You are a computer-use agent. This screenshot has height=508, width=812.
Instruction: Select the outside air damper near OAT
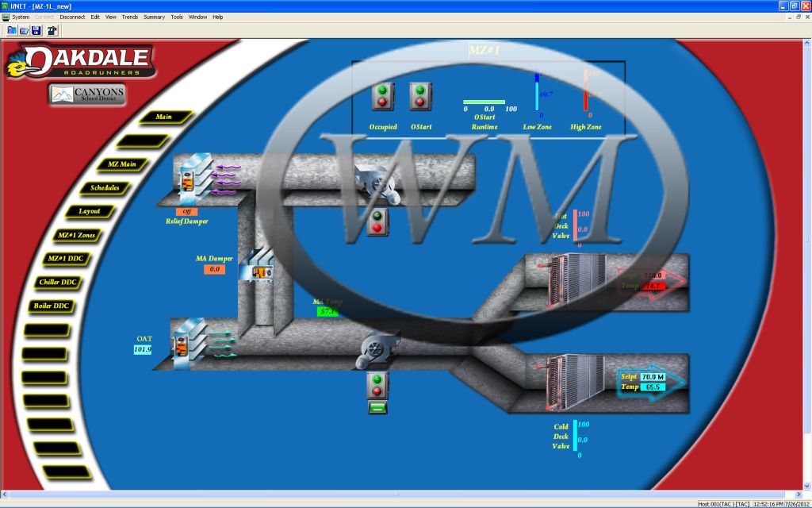190,343
